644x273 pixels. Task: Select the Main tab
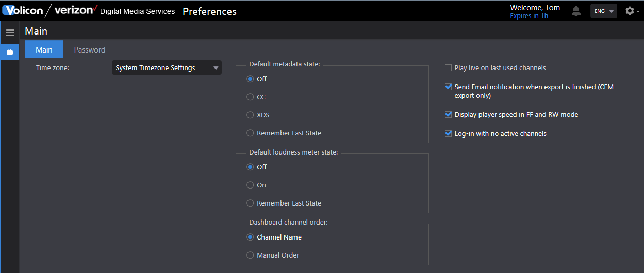click(44, 49)
